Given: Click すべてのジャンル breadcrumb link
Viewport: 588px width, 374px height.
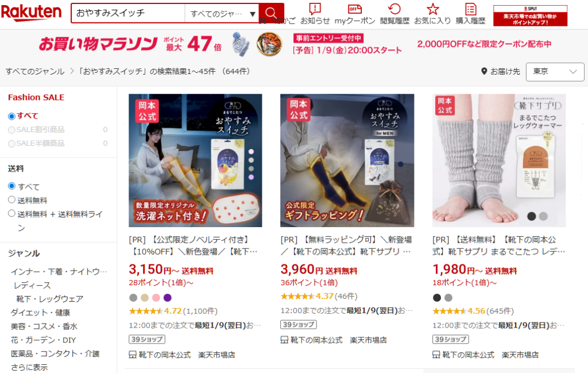Looking at the screenshot, I should tap(35, 71).
